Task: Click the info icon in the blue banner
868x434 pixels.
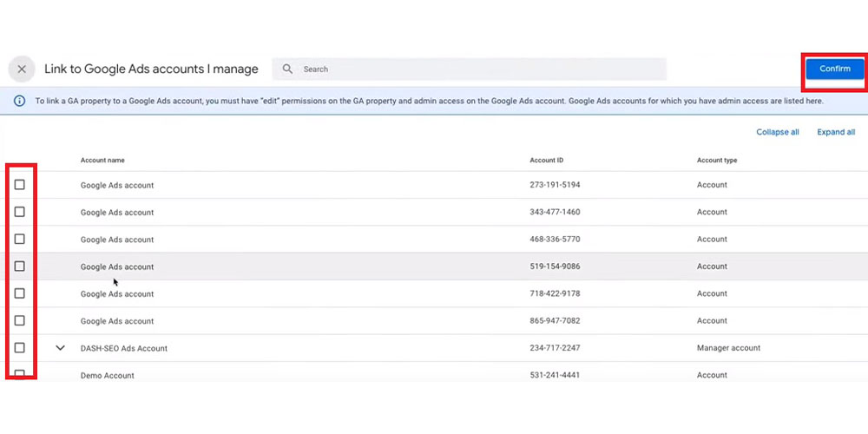Action: coord(19,102)
